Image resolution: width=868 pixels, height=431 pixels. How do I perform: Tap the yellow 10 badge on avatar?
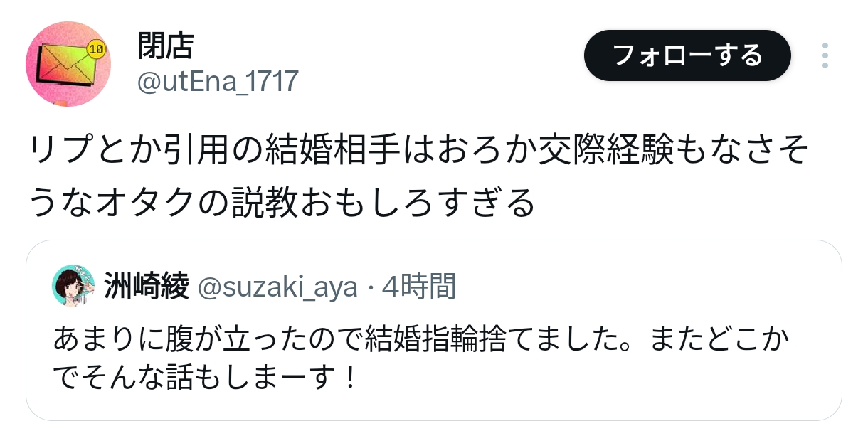click(96, 49)
